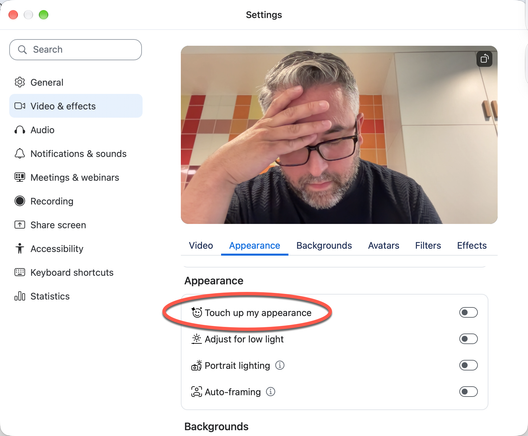Focus the Search settings field
528x436 pixels.
point(75,49)
